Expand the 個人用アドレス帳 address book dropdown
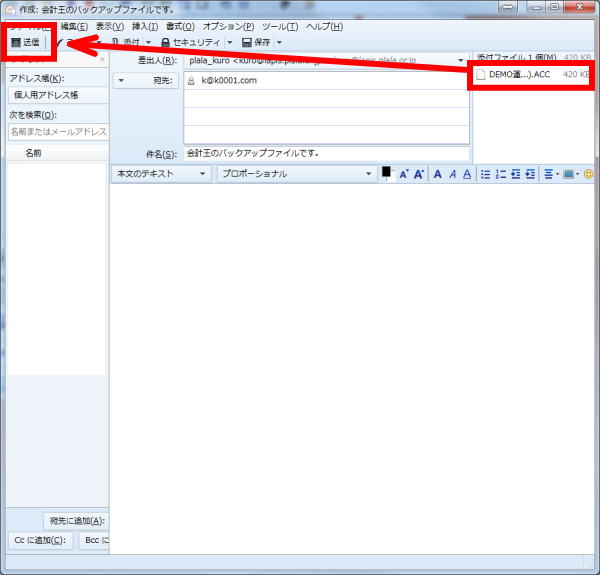The height and width of the screenshot is (575, 600). tap(58, 95)
